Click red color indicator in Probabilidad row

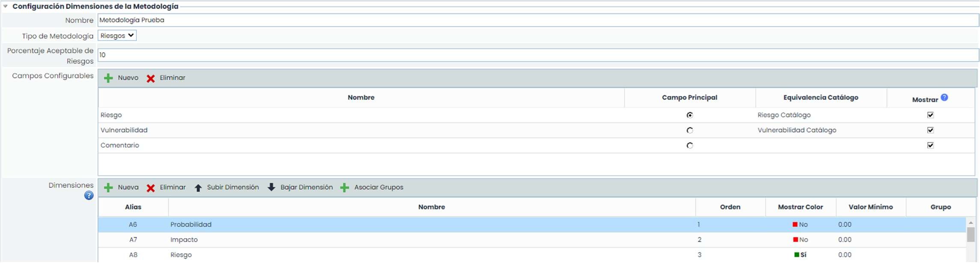coord(795,225)
